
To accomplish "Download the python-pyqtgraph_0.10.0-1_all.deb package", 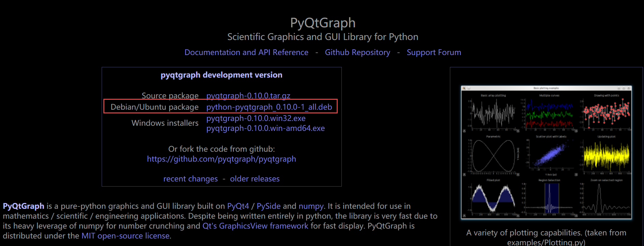I will coord(269,107).
